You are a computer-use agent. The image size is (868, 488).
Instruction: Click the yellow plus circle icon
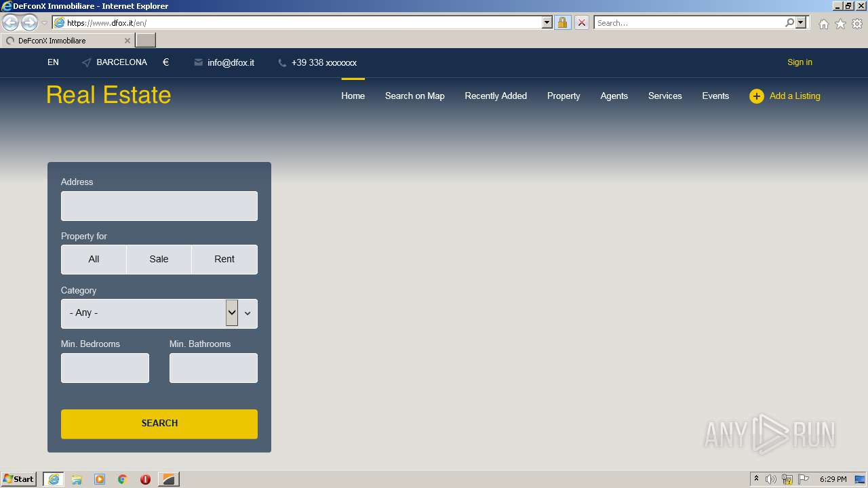[x=757, y=96]
